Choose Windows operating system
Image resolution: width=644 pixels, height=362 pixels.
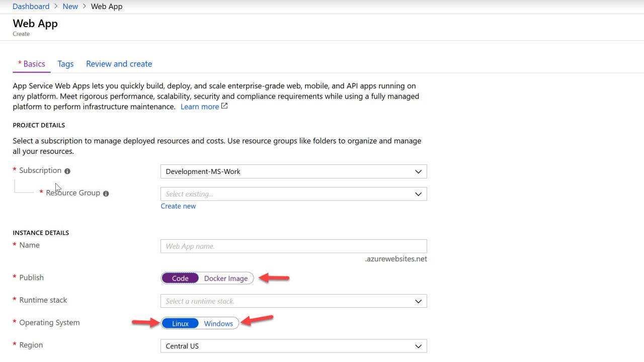click(x=218, y=323)
